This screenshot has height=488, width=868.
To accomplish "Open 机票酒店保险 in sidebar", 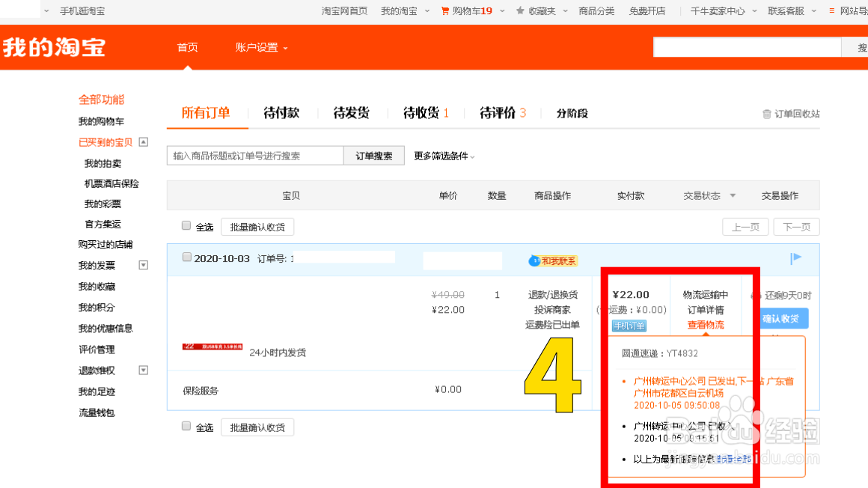I will click(111, 183).
